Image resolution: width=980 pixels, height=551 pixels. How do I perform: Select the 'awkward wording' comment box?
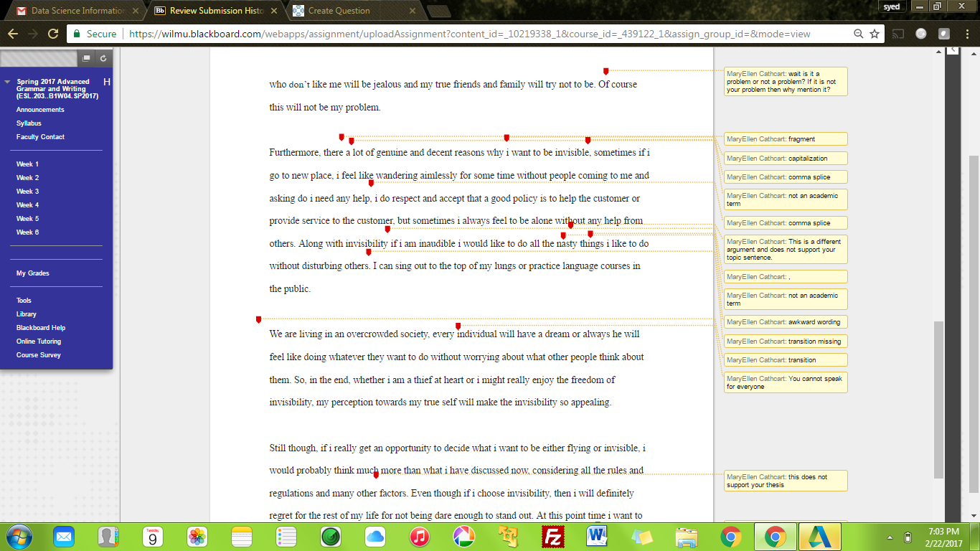[x=786, y=322]
